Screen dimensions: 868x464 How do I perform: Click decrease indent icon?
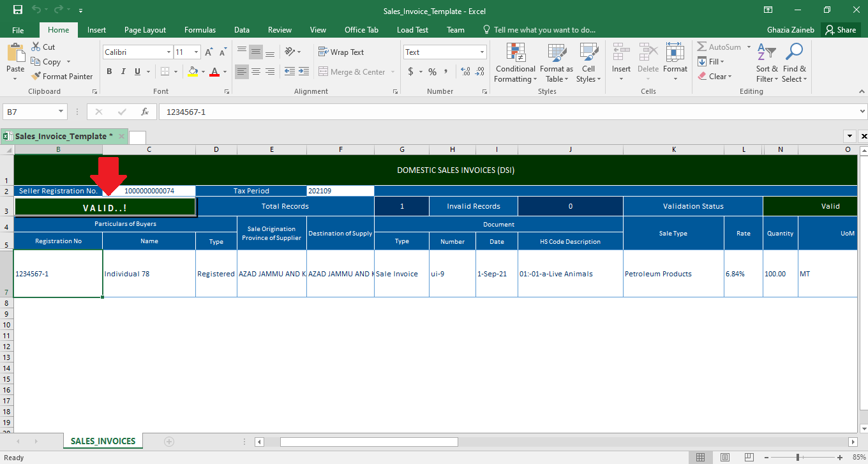289,71
